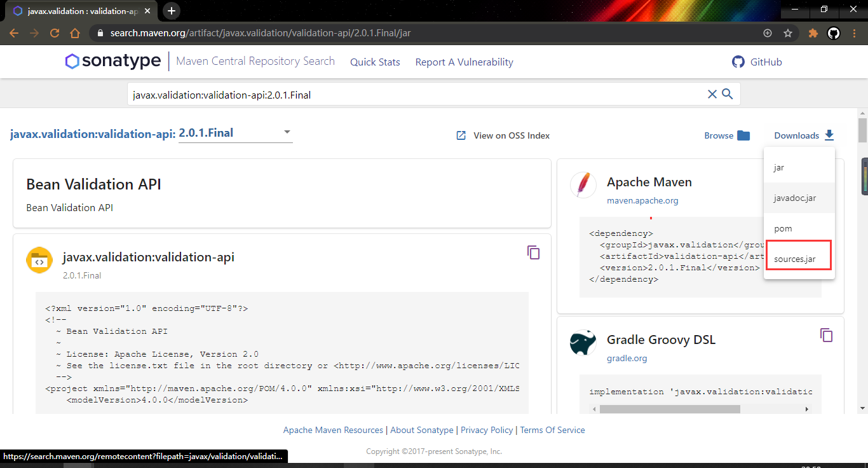Click View on OSS Index
The height and width of the screenshot is (468, 868).
pos(503,135)
